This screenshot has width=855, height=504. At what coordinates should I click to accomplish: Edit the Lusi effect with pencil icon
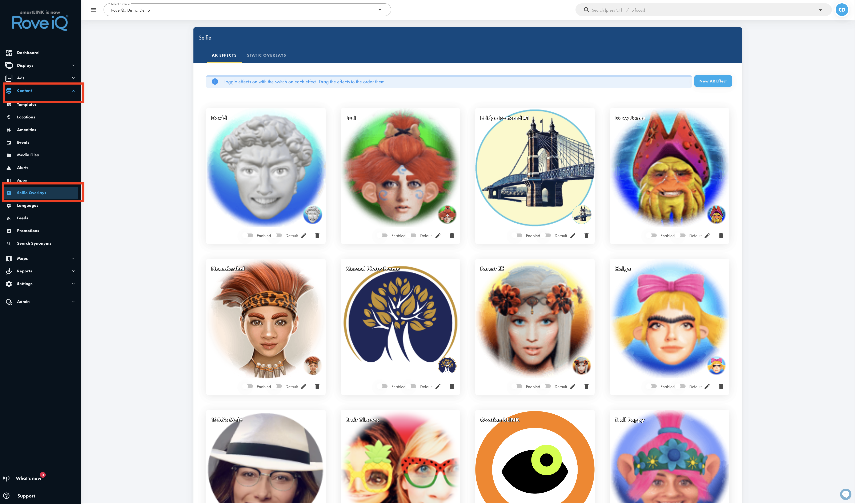click(x=438, y=236)
